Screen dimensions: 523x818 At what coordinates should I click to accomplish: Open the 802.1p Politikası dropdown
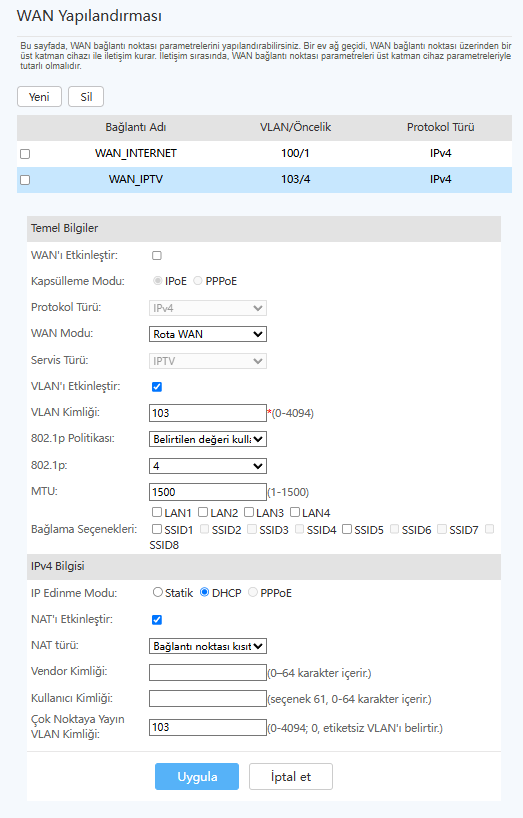pos(208,439)
